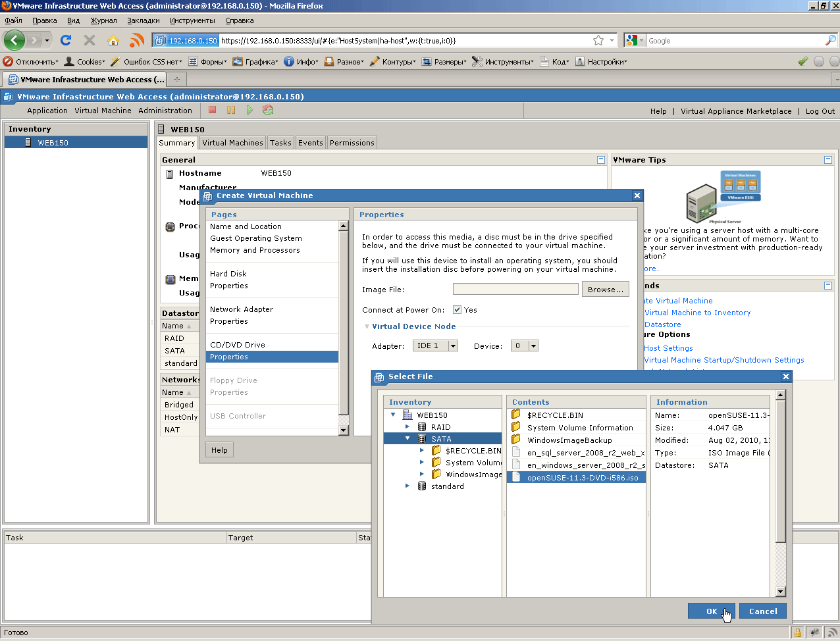Click the Bridged network row

180,405
